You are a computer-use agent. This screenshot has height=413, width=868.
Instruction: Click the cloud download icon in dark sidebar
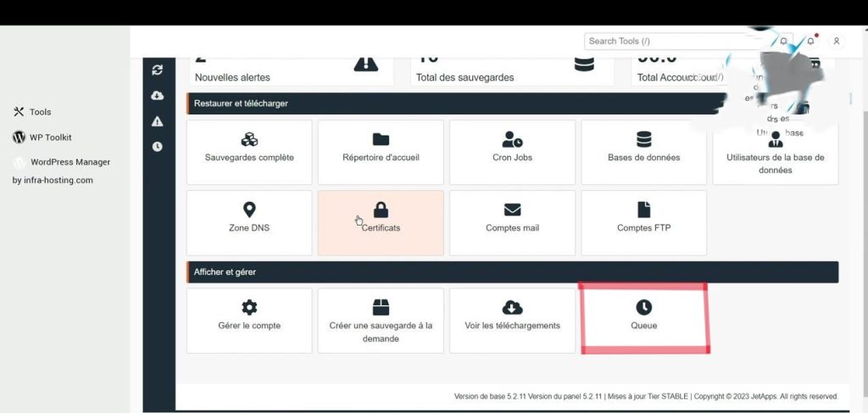[157, 95]
